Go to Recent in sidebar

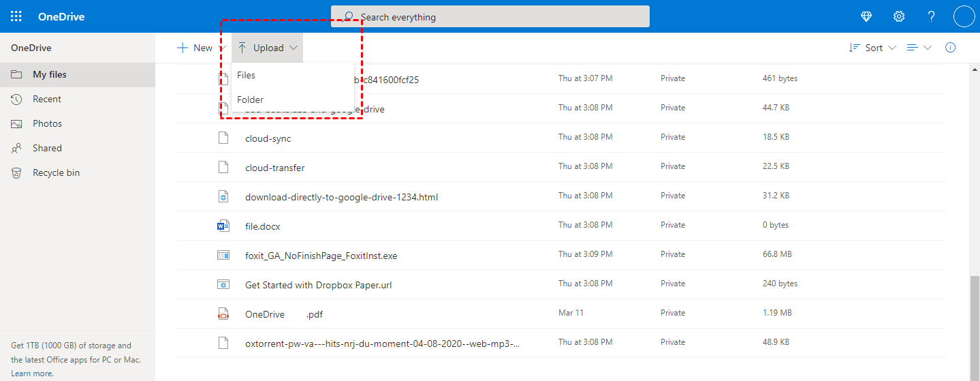(x=78, y=100)
